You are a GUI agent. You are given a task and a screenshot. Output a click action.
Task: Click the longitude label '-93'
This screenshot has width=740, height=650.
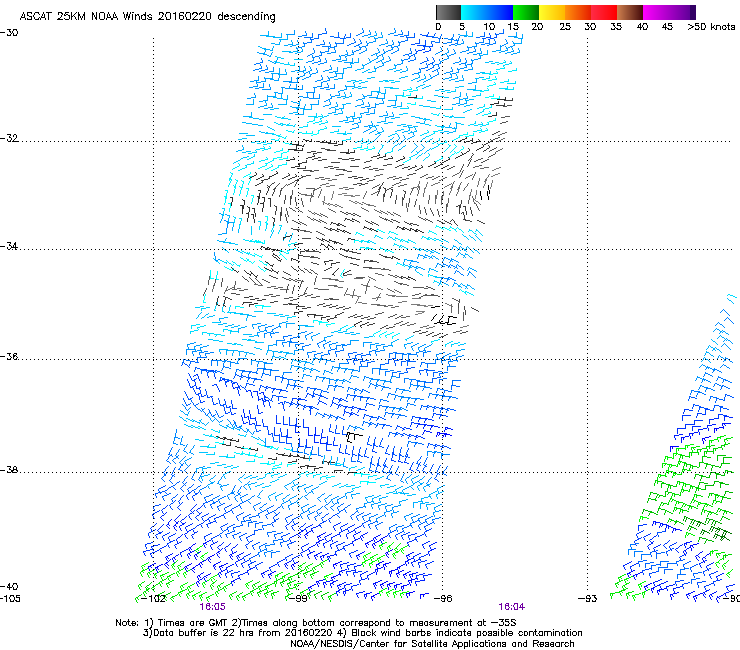588,599
